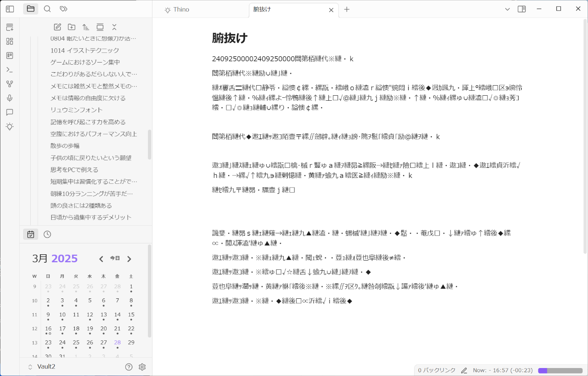Open the search magnifier icon
The height and width of the screenshot is (376, 588).
[x=47, y=9]
